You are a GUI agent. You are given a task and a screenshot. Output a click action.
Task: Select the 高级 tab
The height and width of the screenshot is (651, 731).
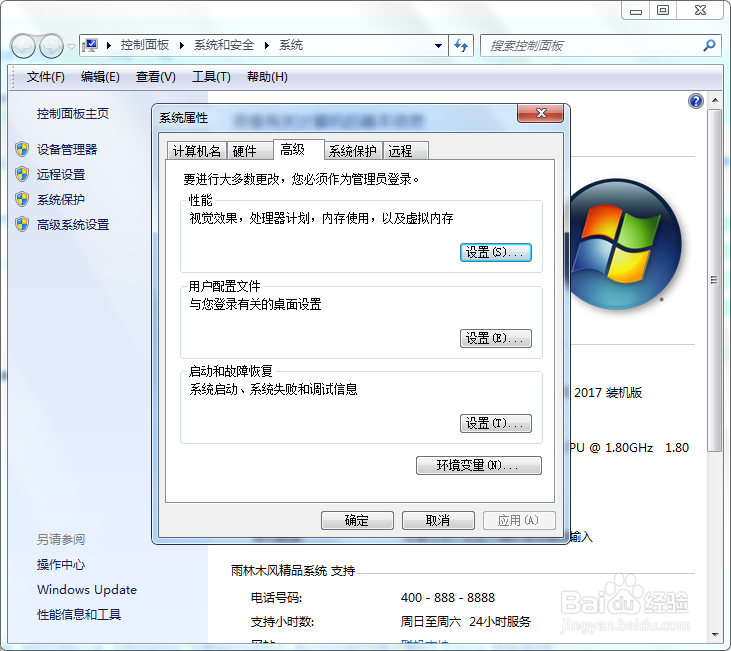click(x=298, y=149)
